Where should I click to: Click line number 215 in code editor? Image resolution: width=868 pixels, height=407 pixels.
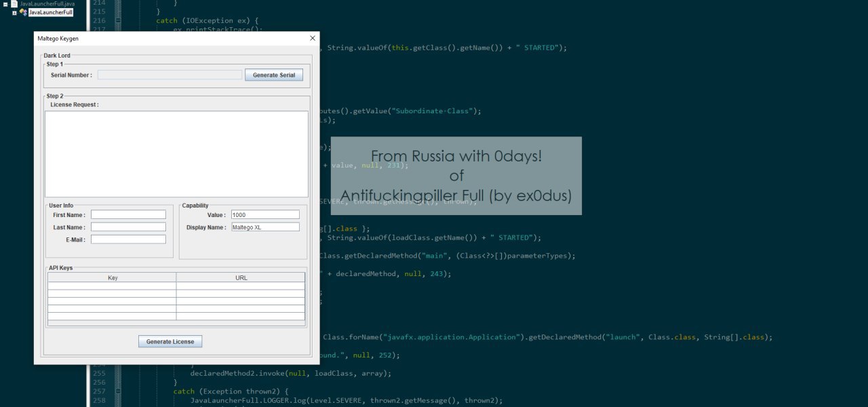[x=99, y=12]
